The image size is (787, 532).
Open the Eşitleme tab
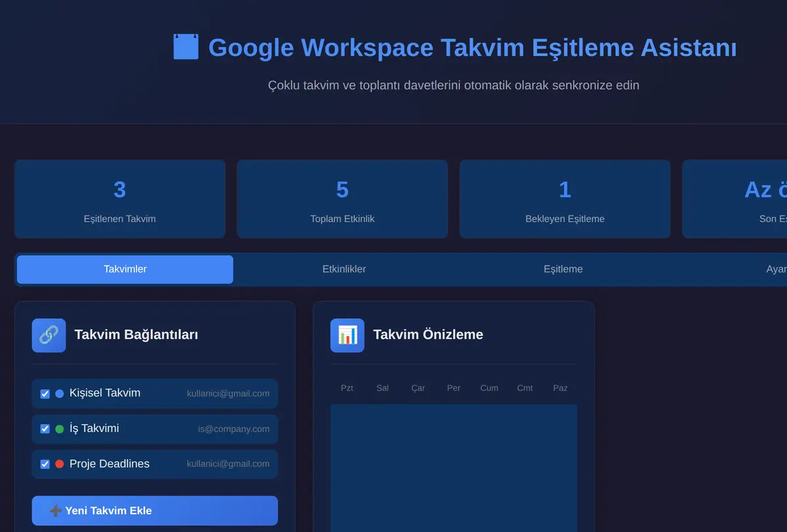click(x=563, y=270)
